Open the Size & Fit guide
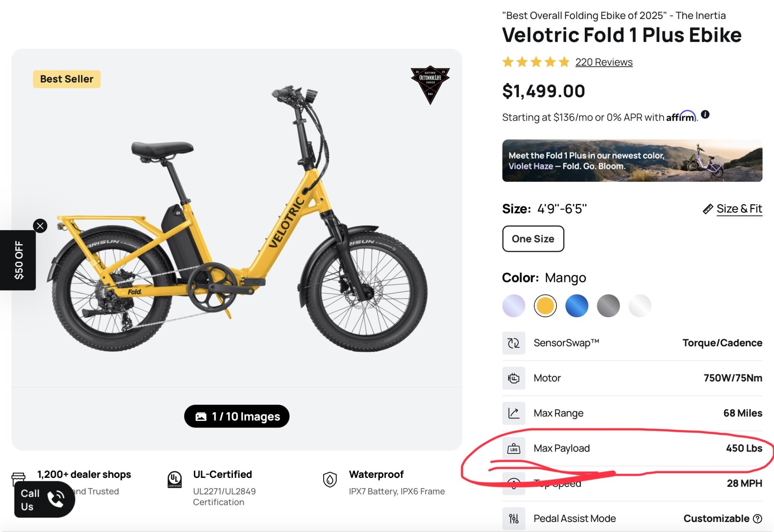This screenshot has height=532, width=774. click(x=739, y=209)
